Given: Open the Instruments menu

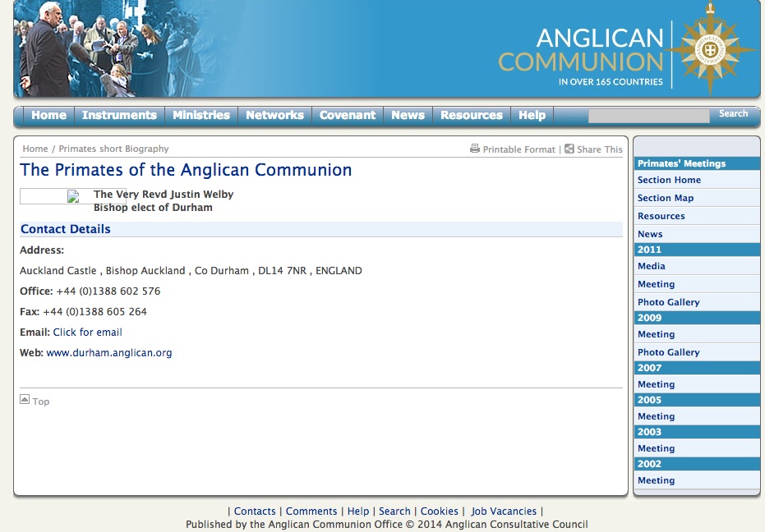Looking at the screenshot, I should (x=119, y=115).
